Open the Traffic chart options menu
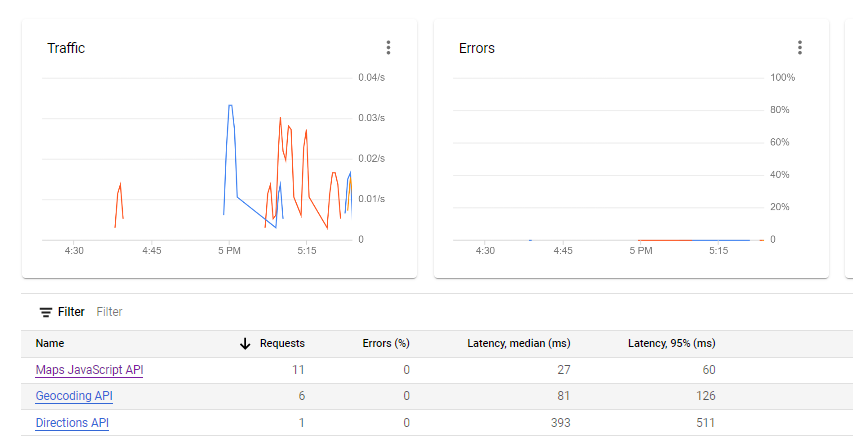 pos(388,48)
